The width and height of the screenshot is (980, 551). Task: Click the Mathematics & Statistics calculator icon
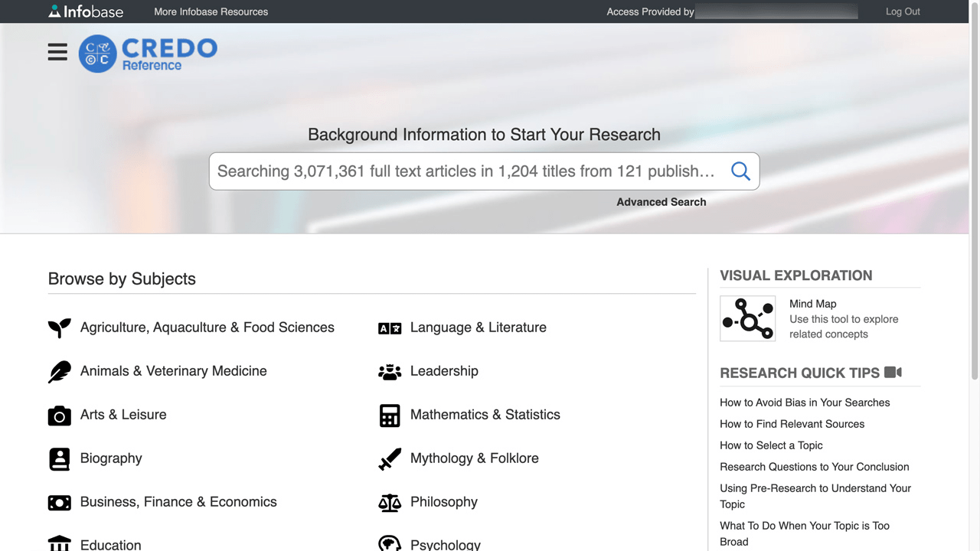click(390, 415)
